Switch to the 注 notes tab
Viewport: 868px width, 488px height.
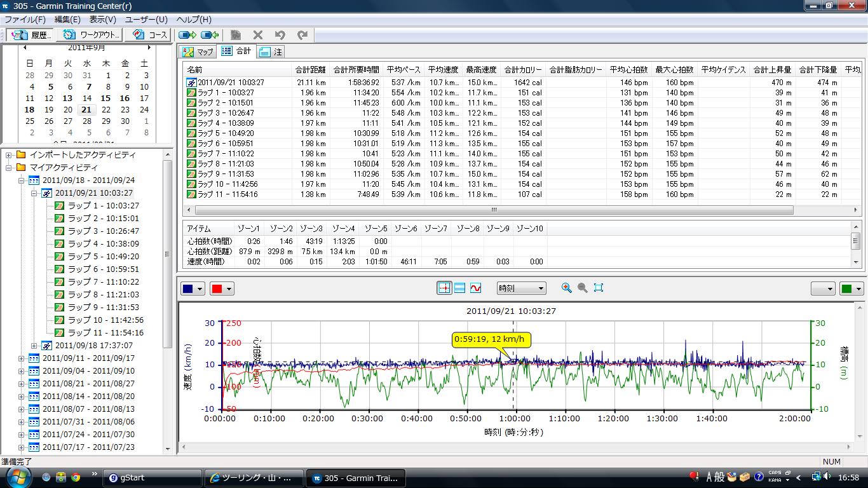pos(271,51)
